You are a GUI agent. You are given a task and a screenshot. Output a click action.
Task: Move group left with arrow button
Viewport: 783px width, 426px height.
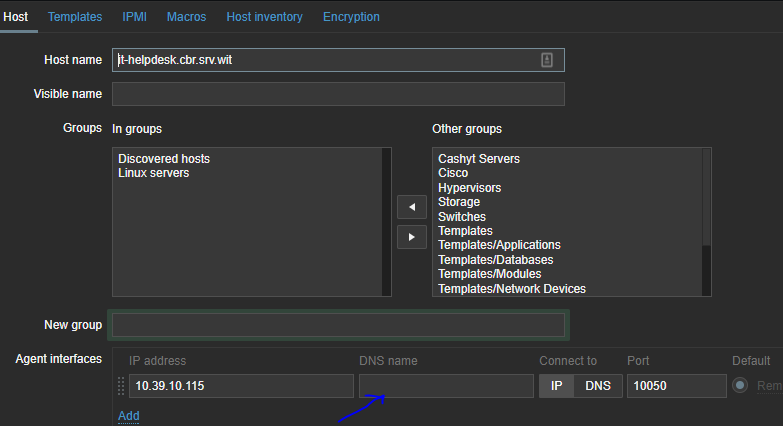pyautogui.click(x=412, y=207)
